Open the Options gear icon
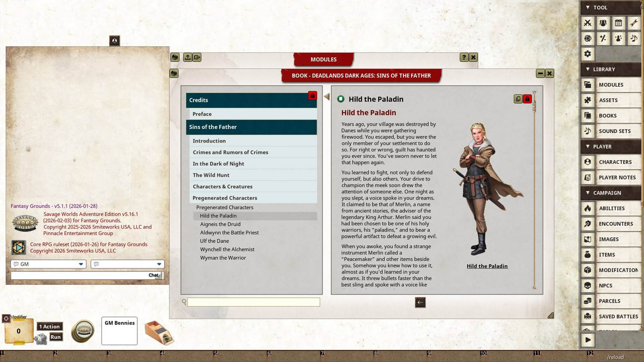The image size is (644, 362). click(588, 54)
